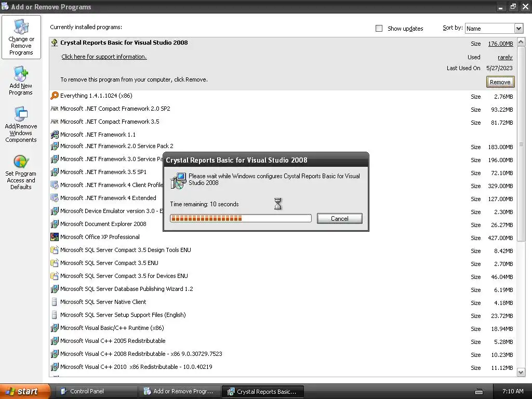
Task: Click the Visual C++ 2008 Redistributable icon
Action: tap(54, 354)
